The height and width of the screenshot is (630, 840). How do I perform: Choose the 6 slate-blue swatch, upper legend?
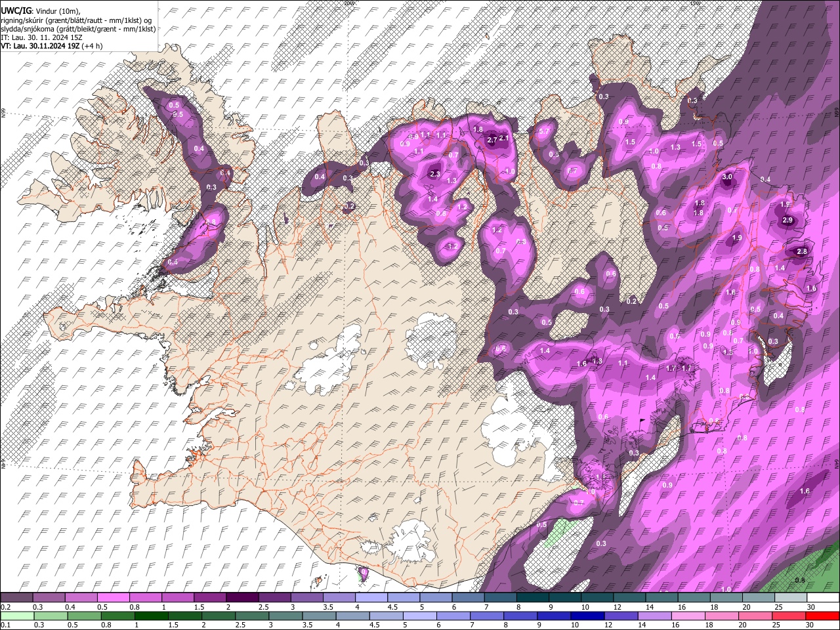[467, 597]
